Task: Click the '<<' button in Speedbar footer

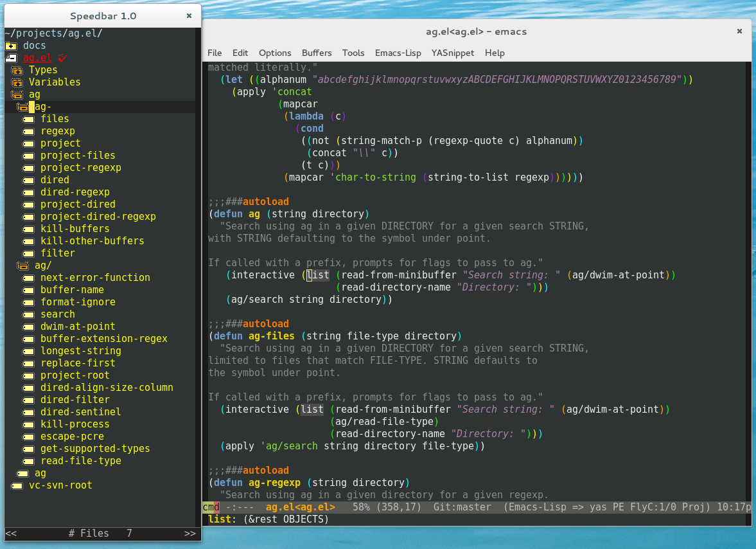Action: click(11, 533)
